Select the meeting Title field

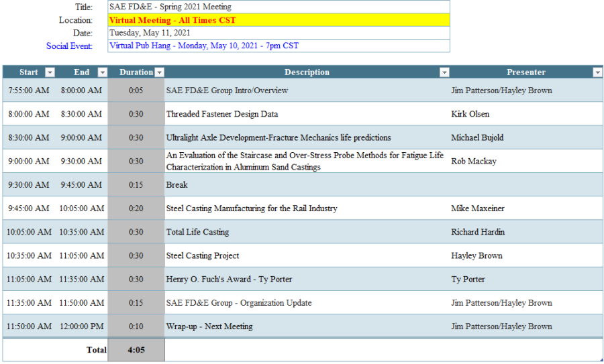(x=279, y=7)
